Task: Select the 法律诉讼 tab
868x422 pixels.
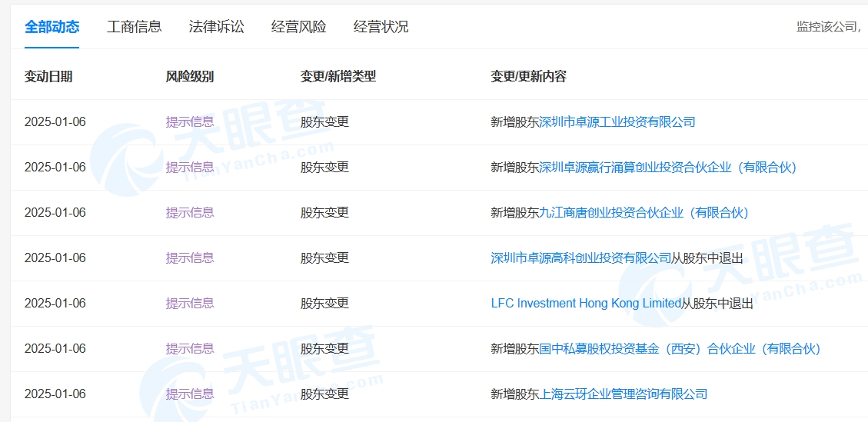Action: pyautogui.click(x=217, y=27)
